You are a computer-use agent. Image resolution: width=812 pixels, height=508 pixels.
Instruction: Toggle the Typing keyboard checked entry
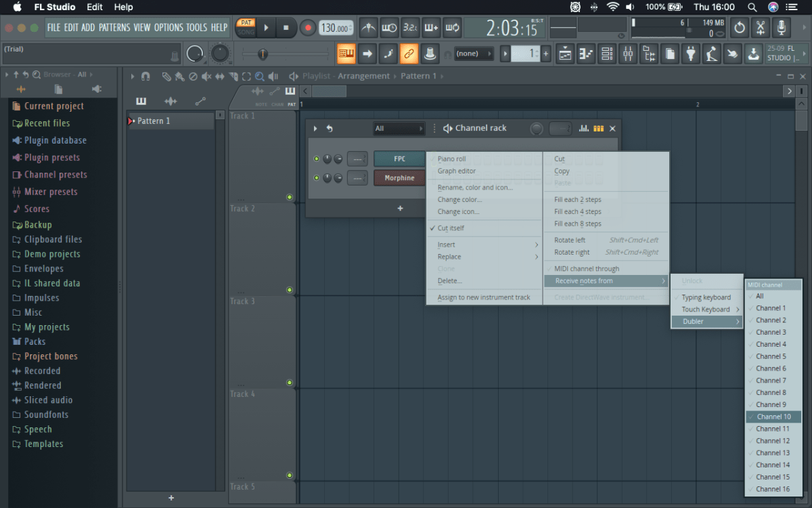707,297
